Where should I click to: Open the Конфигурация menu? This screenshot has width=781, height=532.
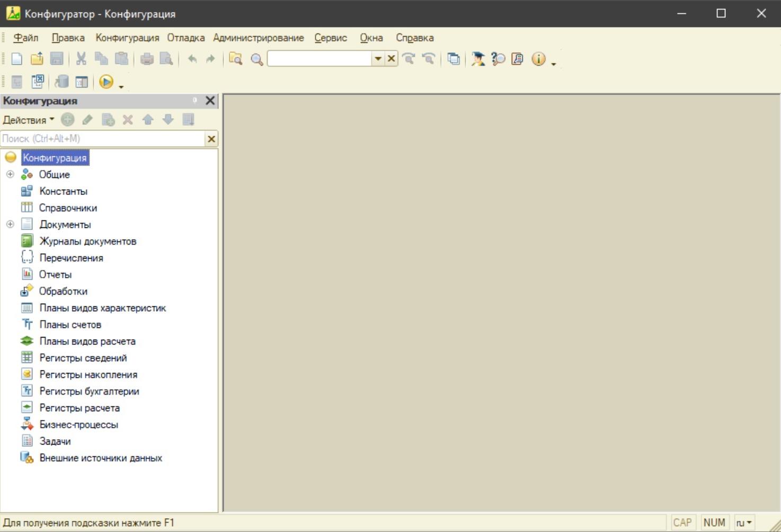pyautogui.click(x=127, y=38)
